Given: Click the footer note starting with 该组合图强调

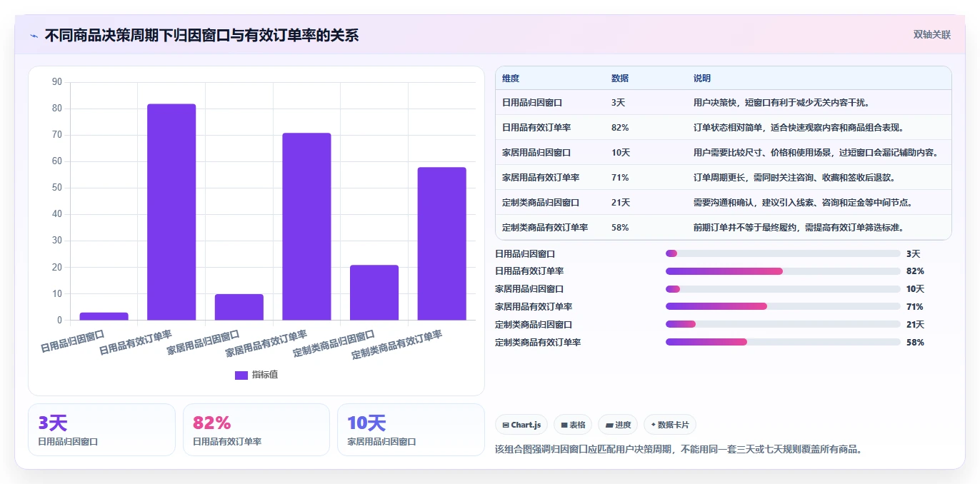Looking at the screenshot, I should pyautogui.click(x=679, y=450).
